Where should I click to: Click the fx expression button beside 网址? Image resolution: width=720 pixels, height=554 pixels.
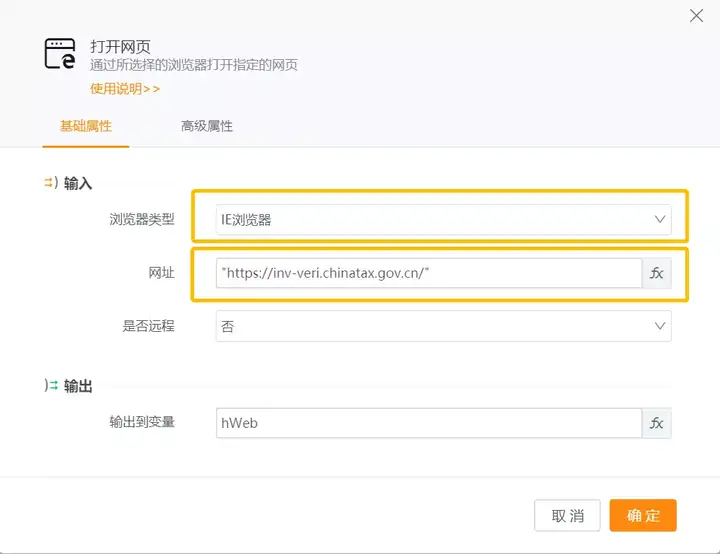tap(657, 273)
